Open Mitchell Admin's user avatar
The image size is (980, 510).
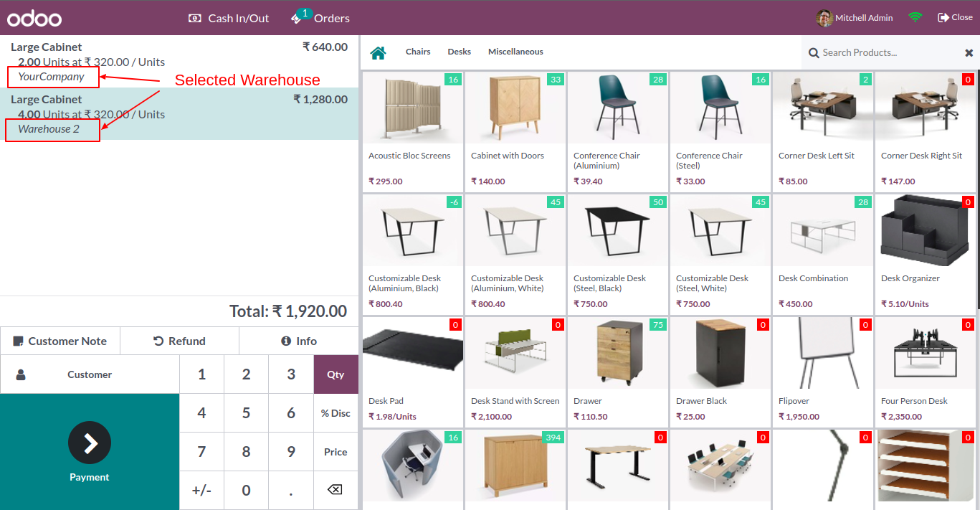[x=824, y=18]
